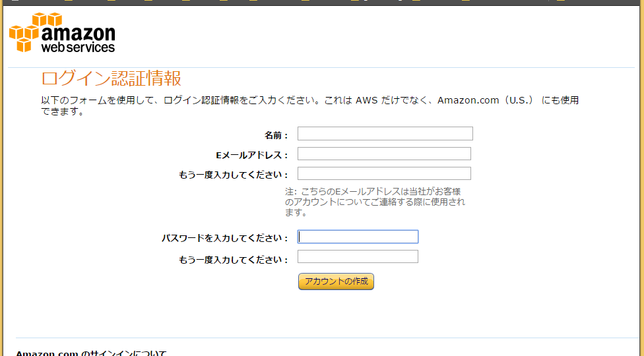This screenshot has height=356, width=644.
Task: Select the email re-entry field
Action: point(384,173)
